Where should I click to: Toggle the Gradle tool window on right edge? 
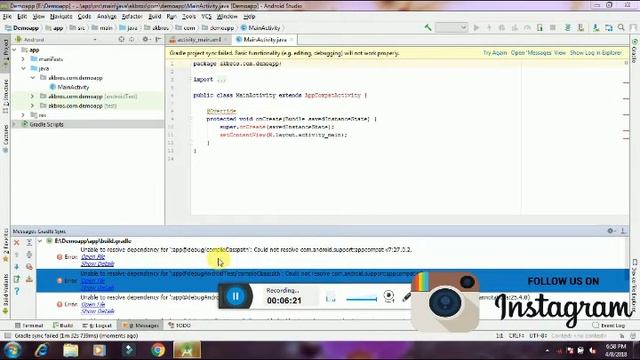pyautogui.click(x=635, y=51)
